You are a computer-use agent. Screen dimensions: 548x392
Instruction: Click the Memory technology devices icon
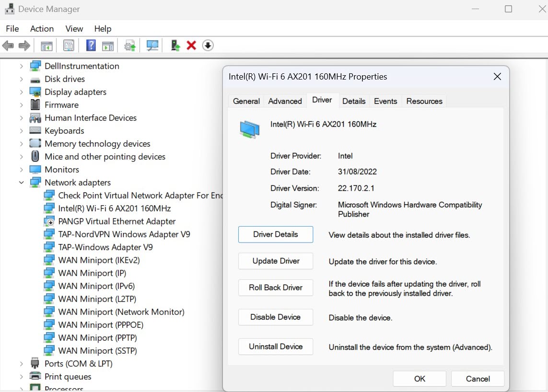tap(35, 143)
